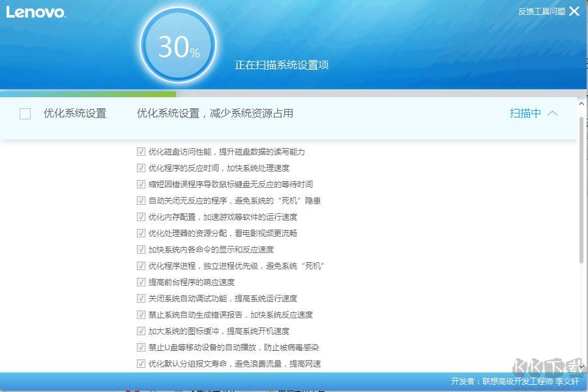This screenshot has width=588, height=392.
Task: Enable 提高前台程序的响应速度 option
Action: [141, 281]
